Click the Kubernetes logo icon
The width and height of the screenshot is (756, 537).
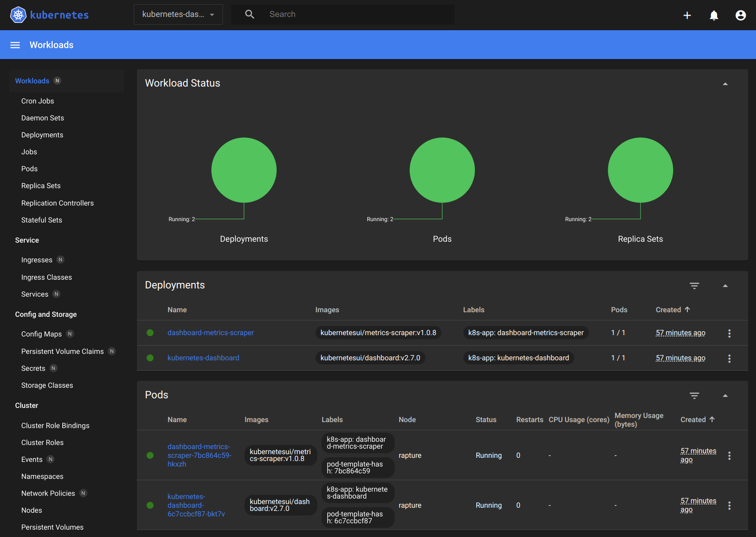click(x=18, y=15)
